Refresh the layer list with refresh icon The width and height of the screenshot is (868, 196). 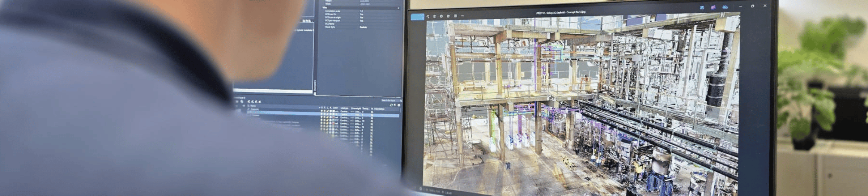(391, 105)
